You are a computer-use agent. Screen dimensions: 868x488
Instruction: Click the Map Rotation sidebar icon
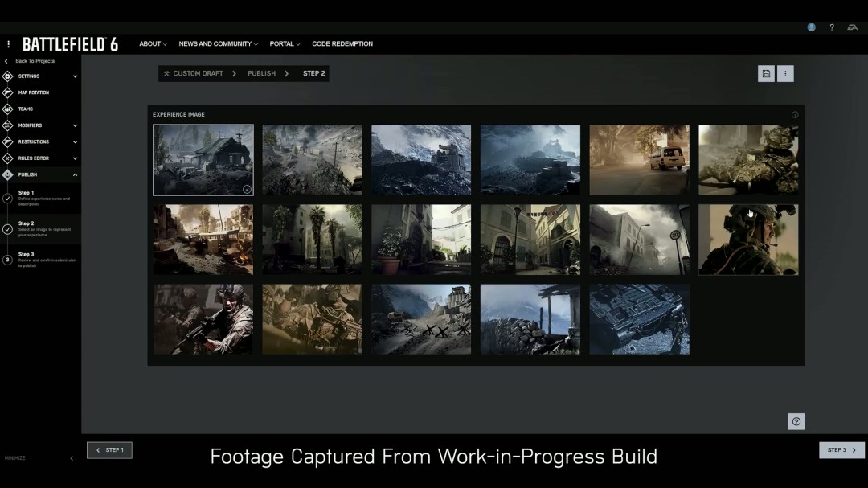tap(8, 92)
